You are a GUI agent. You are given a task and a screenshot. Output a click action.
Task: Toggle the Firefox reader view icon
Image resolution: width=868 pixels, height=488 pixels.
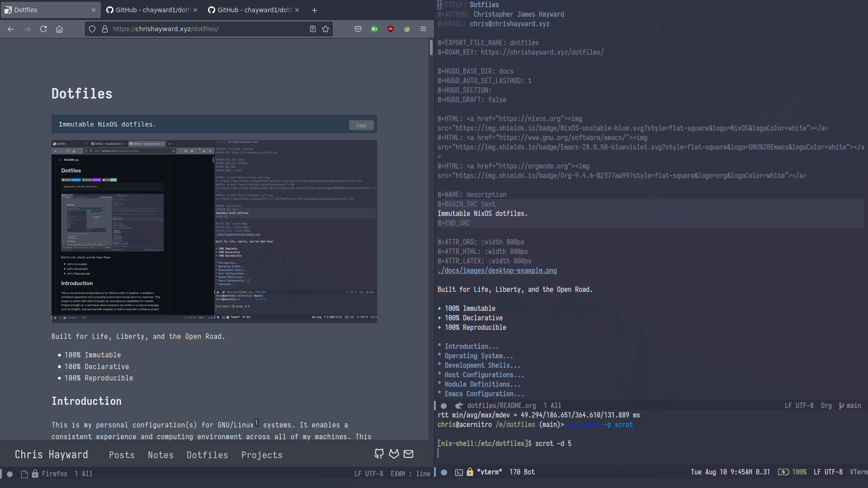[x=312, y=28]
